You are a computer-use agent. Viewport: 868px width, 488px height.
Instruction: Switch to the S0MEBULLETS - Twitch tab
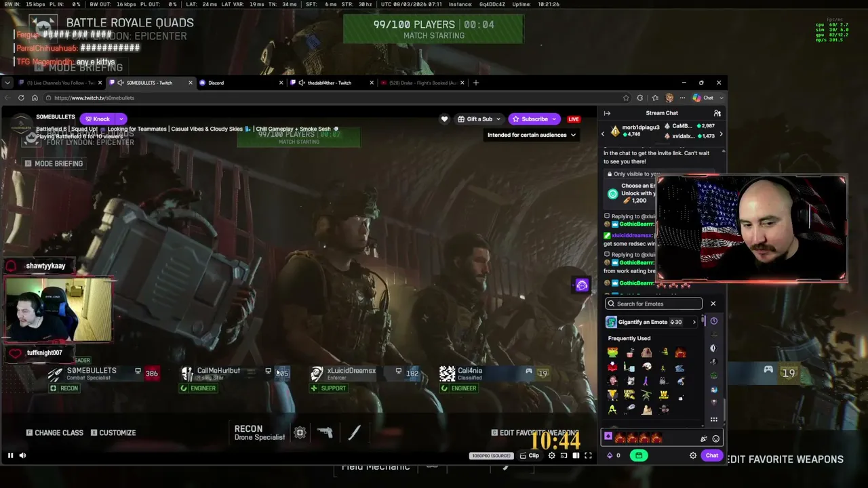(x=151, y=83)
